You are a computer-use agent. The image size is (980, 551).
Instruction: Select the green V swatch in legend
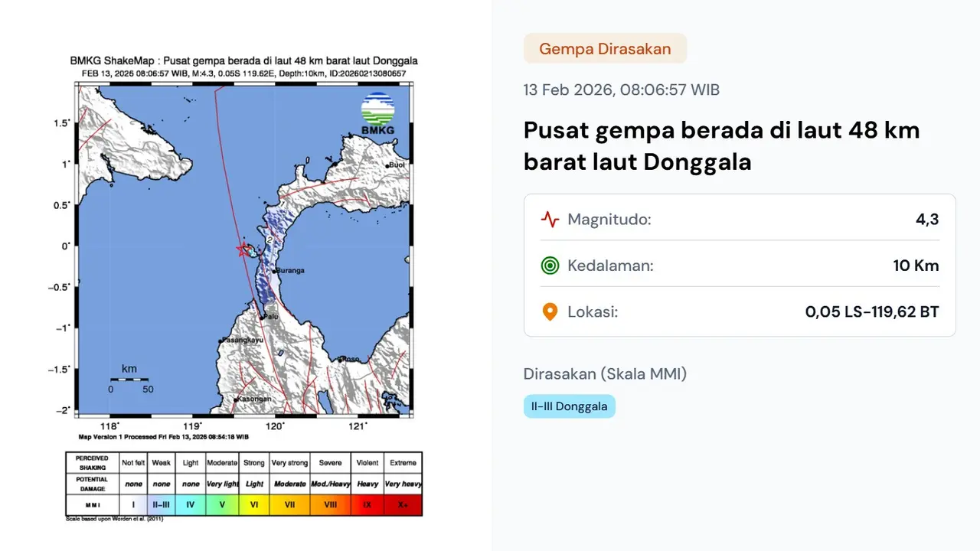tap(222, 505)
